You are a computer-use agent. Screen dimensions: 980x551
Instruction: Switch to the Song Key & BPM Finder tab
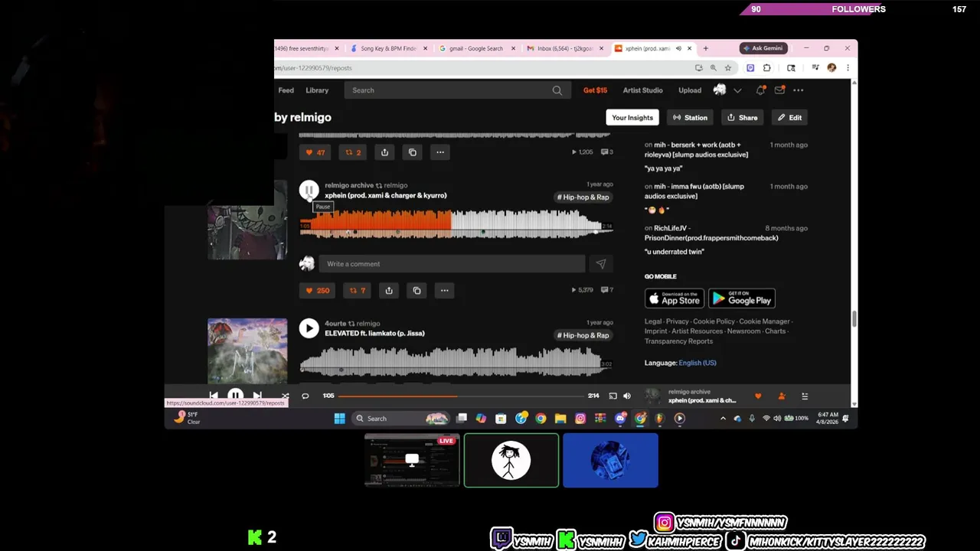(x=389, y=48)
